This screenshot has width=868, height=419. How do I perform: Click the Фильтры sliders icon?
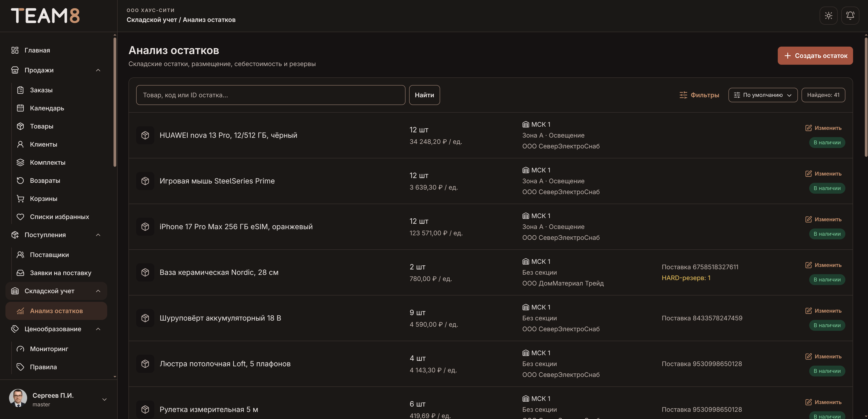(683, 95)
